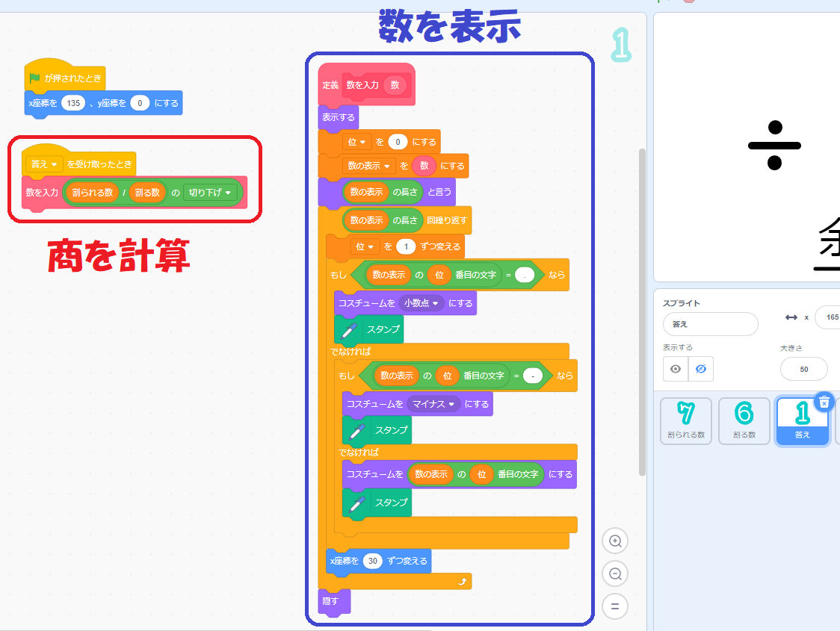Screen dimensions: 840x631
Task: Hide sprite using crossed-eye button
Action: click(x=700, y=369)
